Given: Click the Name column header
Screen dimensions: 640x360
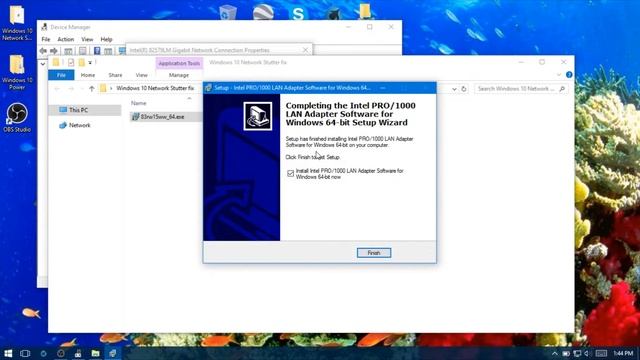Looking at the screenshot, I should (138, 103).
